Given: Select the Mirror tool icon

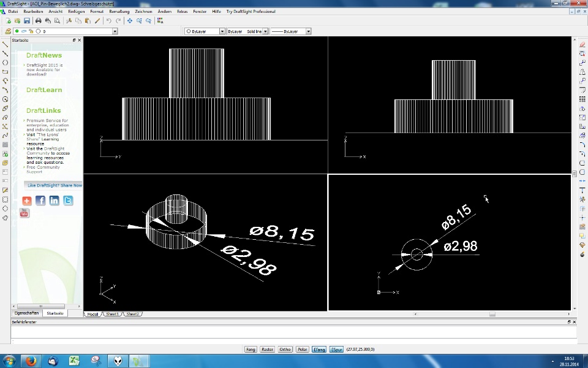Looking at the screenshot, I should coord(582,72).
